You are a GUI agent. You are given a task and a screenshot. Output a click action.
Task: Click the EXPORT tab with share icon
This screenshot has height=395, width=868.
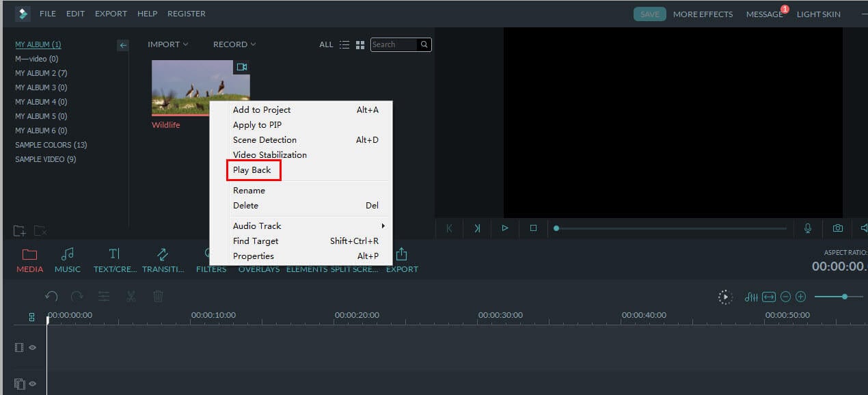[402, 260]
